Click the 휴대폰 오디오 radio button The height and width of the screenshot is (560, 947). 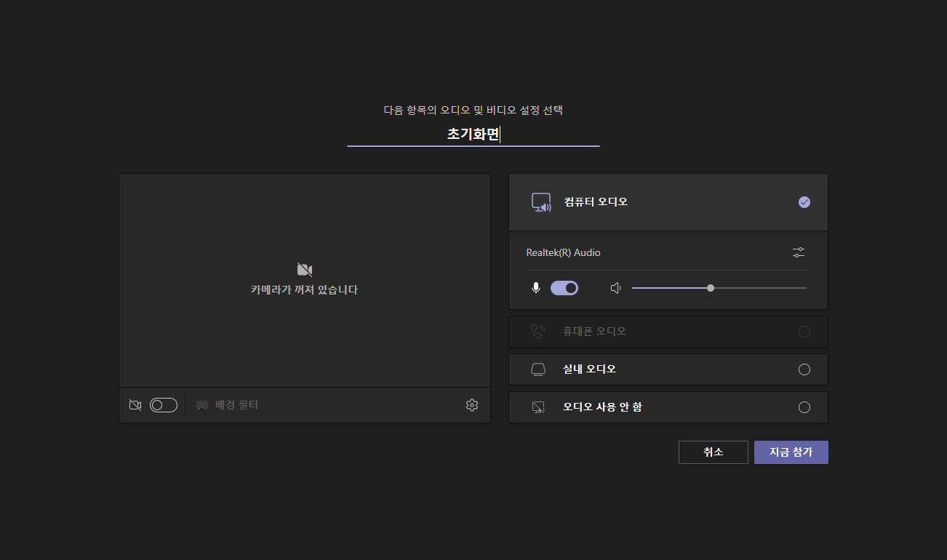[804, 331]
